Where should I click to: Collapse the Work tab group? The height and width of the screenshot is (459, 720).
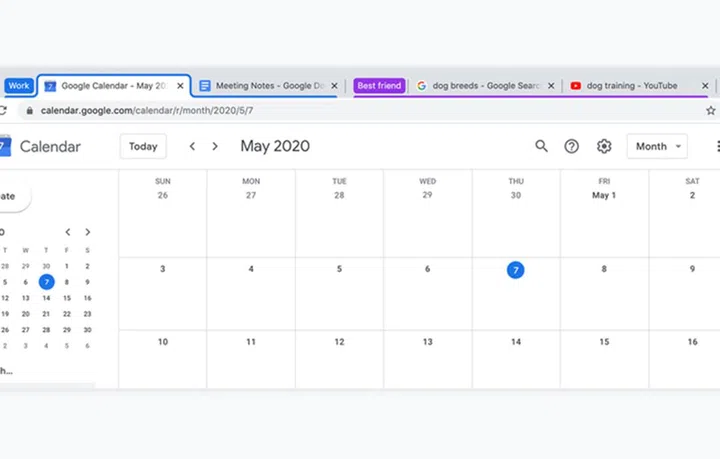click(x=19, y=86)
